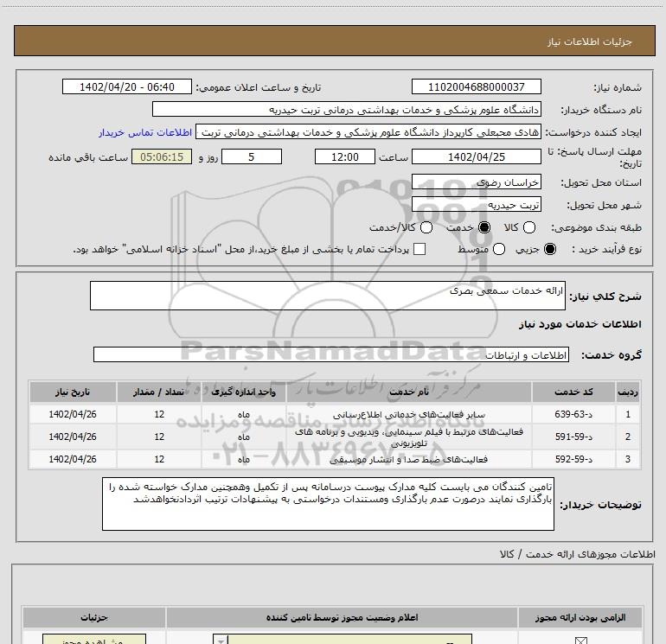
Task: Click the اعلام وضعیت مجوز توسط تامین کننده header
Action: (342, 618)
